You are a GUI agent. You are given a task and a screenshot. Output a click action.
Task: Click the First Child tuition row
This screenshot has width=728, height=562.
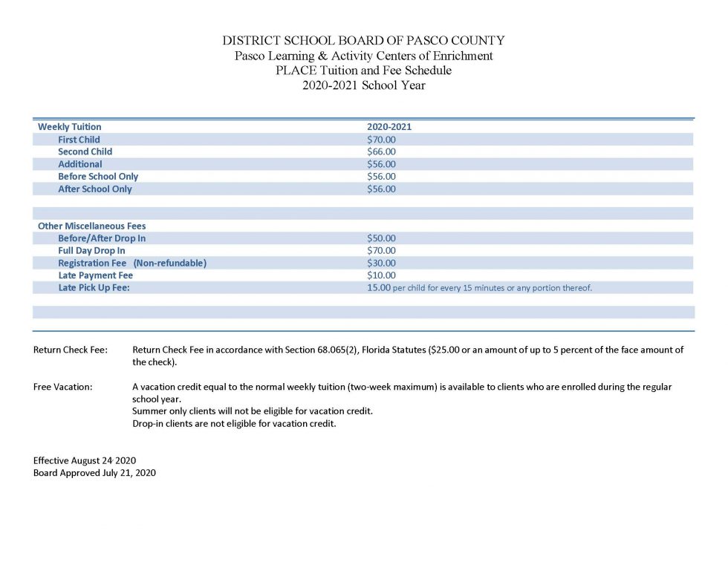(79, 139)
